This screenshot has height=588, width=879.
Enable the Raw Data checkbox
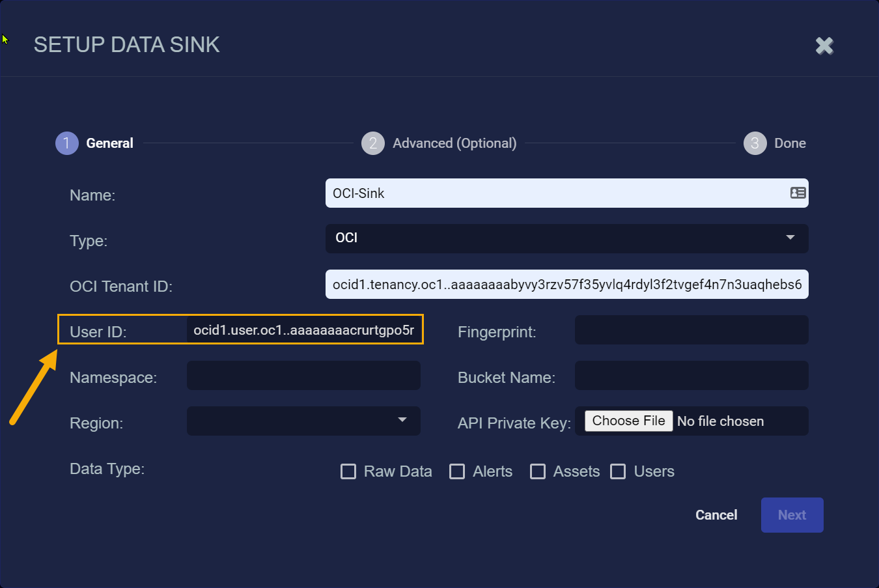click(x=348, y=471)
